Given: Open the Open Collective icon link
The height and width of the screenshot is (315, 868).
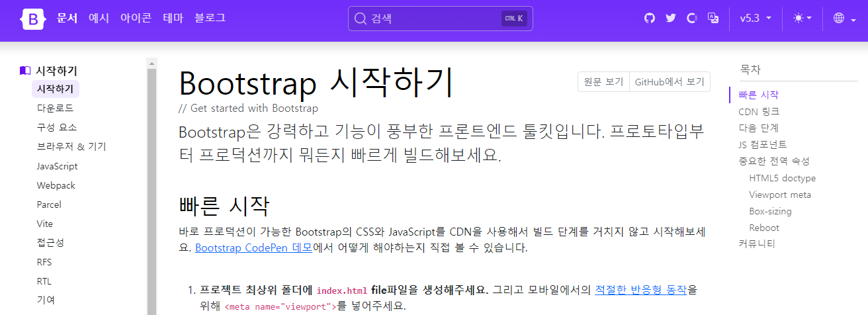Looking at the screenshot, I should (692, 18).
